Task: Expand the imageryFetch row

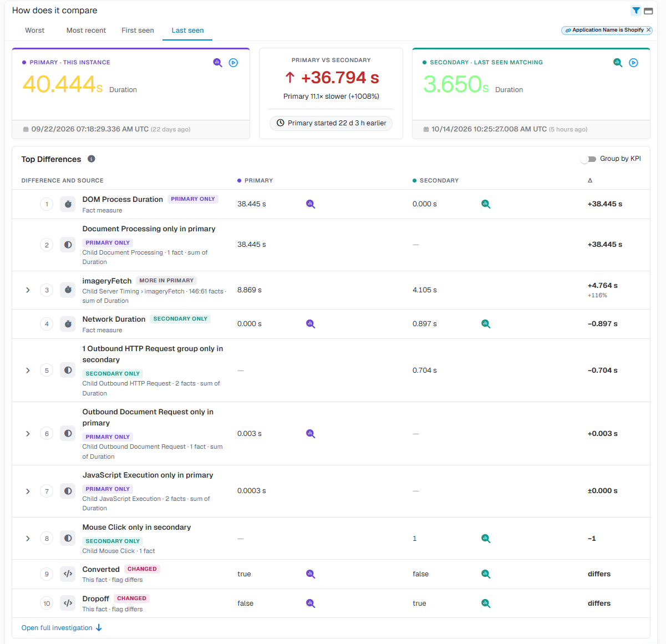Action: [x=28, y=290]
